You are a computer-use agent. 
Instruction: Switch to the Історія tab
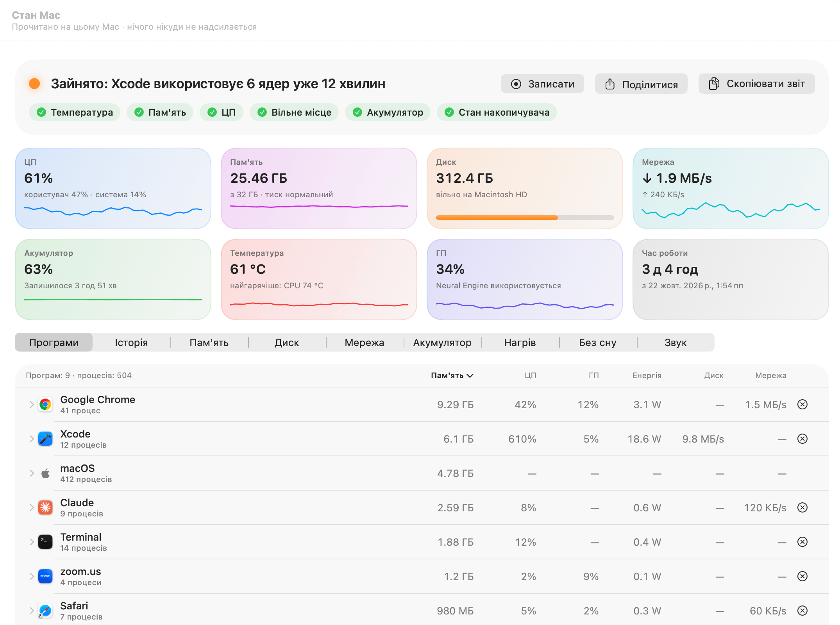tap(131, 343)
